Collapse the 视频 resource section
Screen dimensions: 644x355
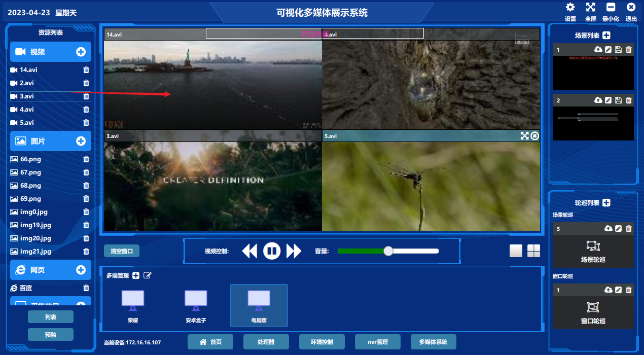click(x=51, y=52)
